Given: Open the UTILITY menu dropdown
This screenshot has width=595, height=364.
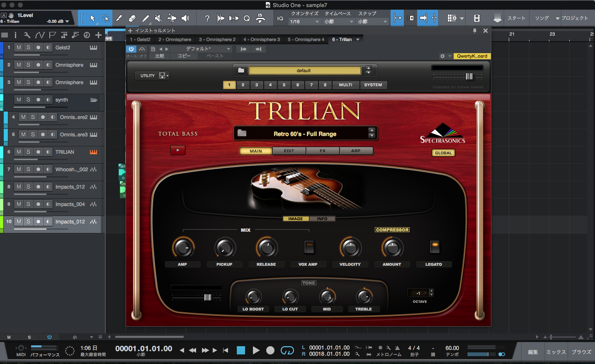Looking at the screenshot, I should (152, 75).
